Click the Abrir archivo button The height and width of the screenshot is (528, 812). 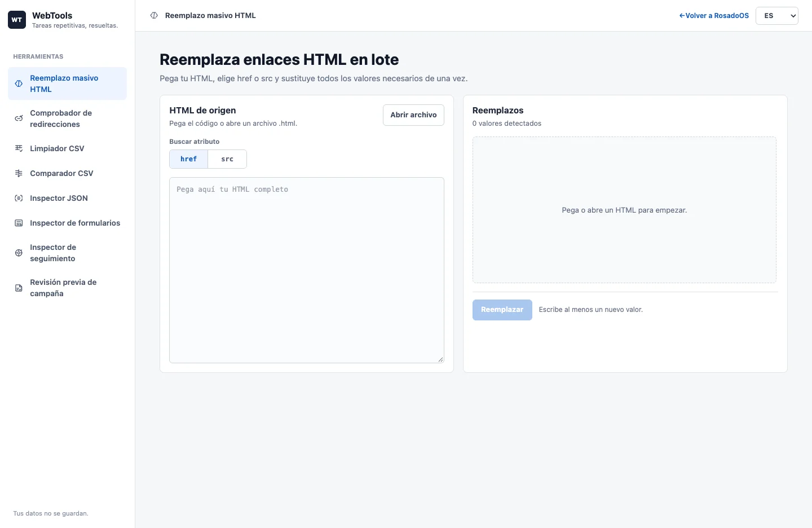pyautogui.click(x=413, y=115)
